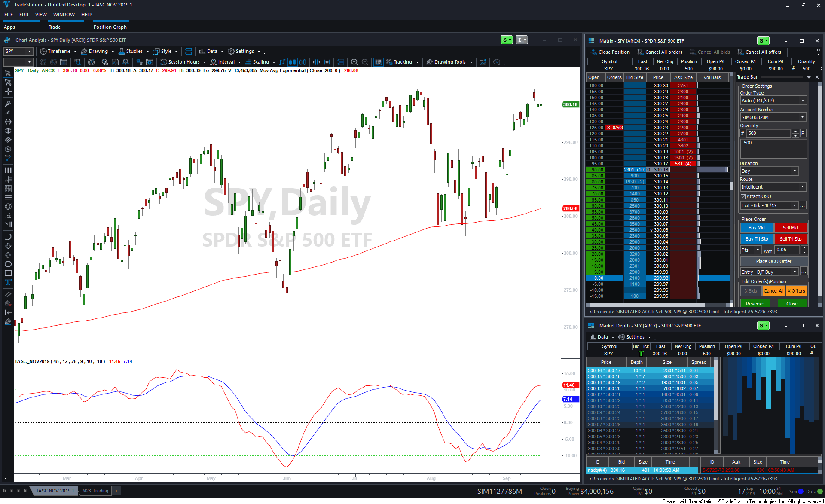Toggle the # button beside Quantity field
Screen dimensions: 825x504
coord(742,134)
